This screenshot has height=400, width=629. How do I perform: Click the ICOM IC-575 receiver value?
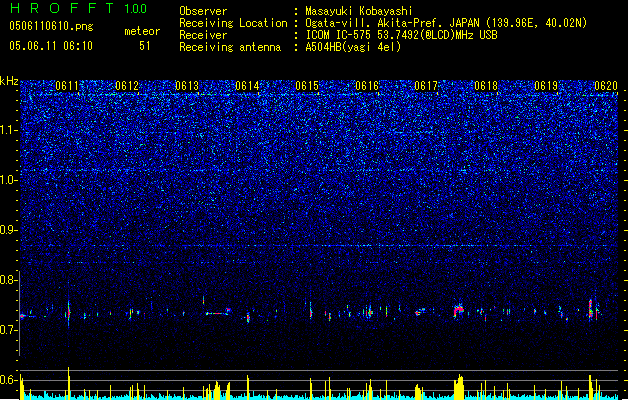402,35
